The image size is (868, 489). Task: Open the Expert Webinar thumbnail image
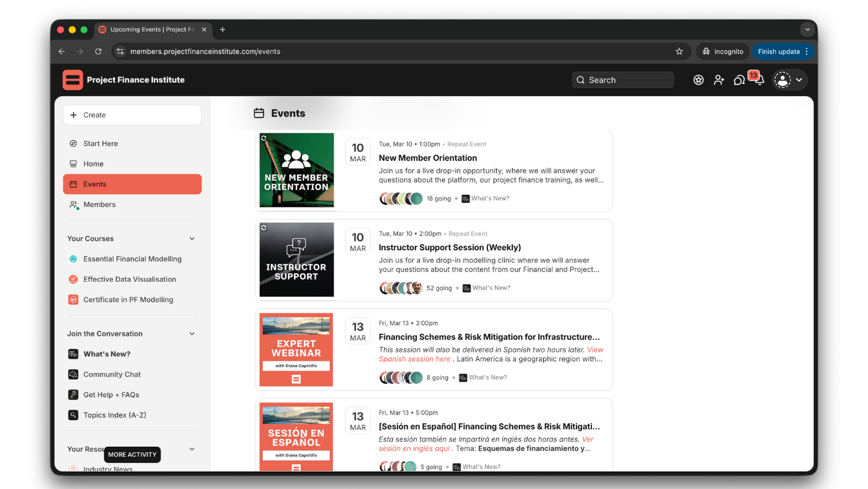click(296, 349)
